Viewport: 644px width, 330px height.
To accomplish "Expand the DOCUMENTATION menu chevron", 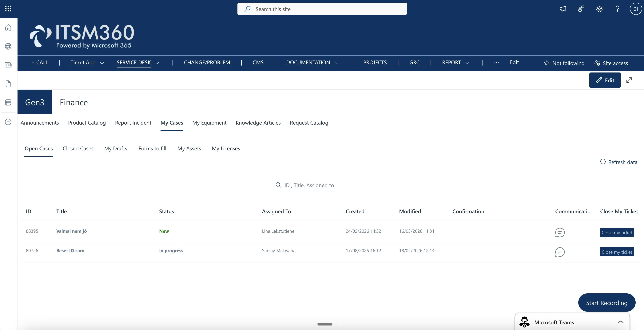I will click(x=336, y=63).
